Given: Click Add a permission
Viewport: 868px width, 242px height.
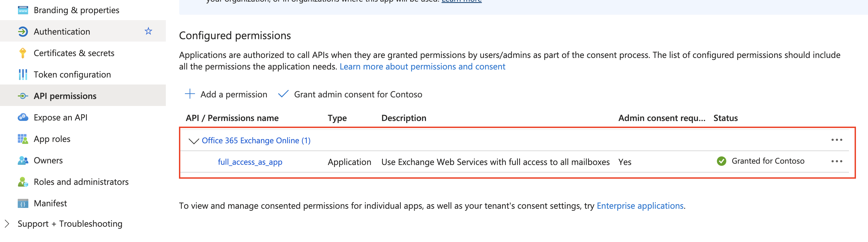Looking at the screenshot, I should 226,94.
